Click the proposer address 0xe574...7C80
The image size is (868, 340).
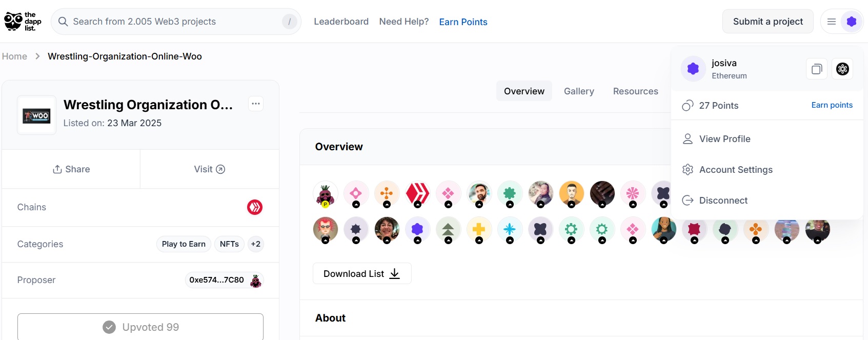pyautogui.click(x=216, y=280)
